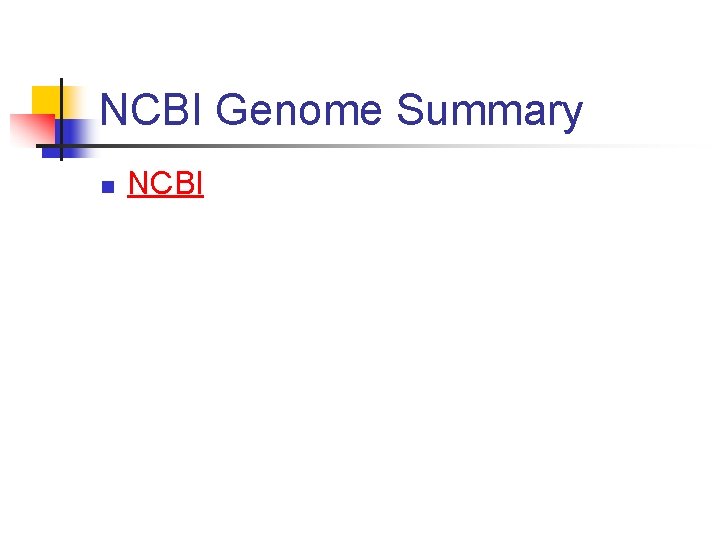Click the letter y ending Summary

[572, 114]
